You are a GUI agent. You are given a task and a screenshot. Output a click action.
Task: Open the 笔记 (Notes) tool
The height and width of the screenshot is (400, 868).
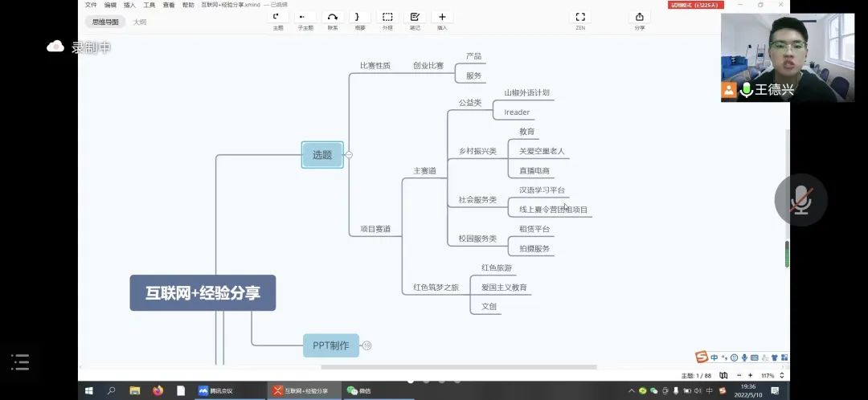415,17
